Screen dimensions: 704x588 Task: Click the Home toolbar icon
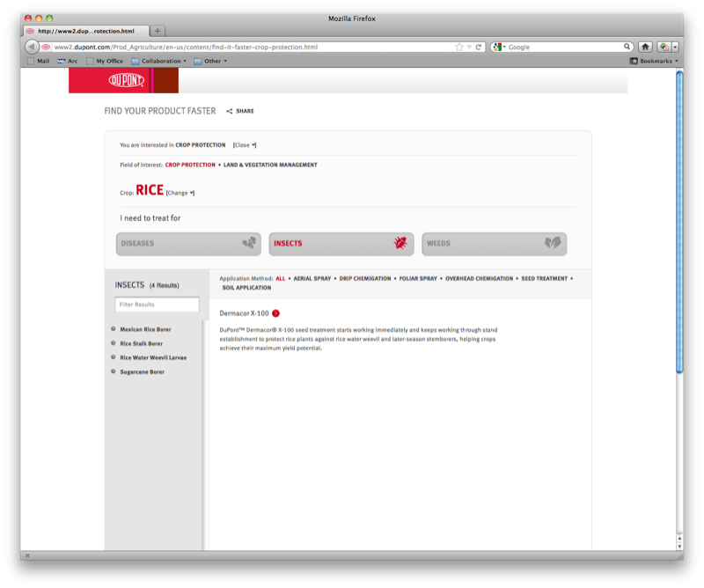(645, 47)
